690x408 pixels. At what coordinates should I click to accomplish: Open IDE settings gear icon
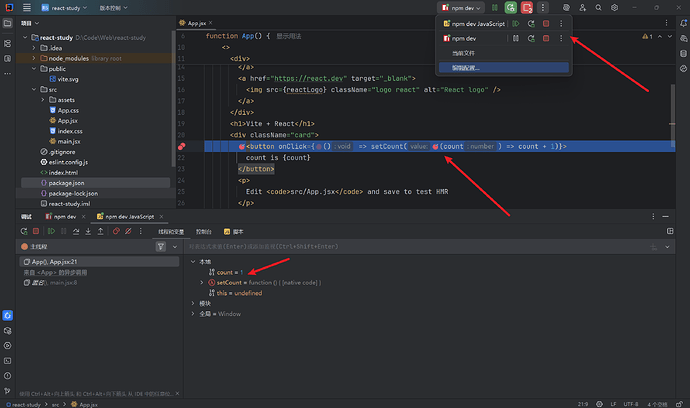tap(614, 7)
